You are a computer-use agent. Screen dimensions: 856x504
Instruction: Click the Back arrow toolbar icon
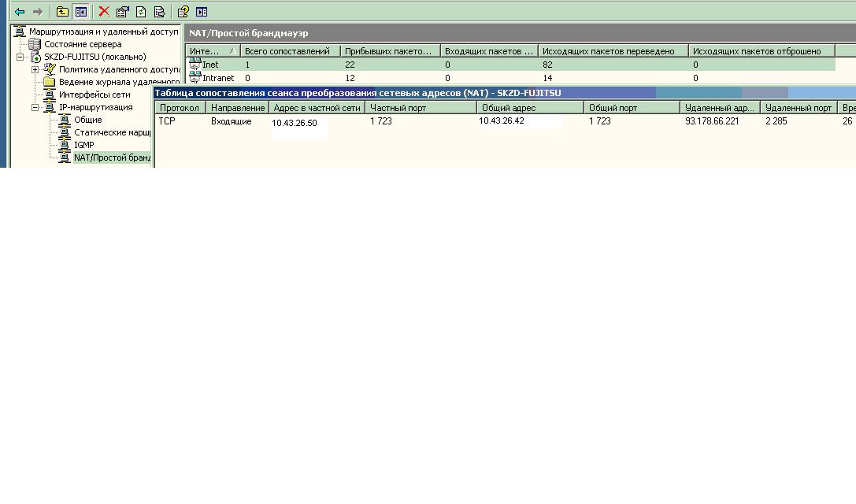tap(20, 12)
